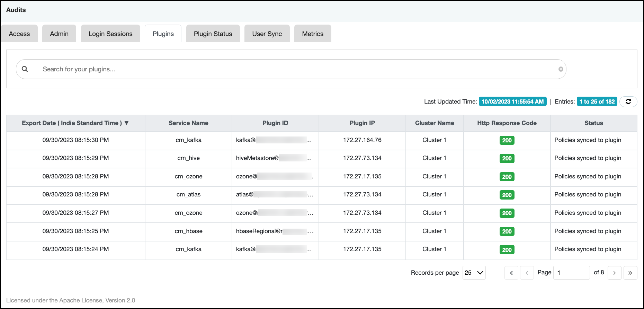The height and width of the screenshot is (309, 644).
Task: Open the Apache License Version 2.0 link
Action: coord(71,300)
